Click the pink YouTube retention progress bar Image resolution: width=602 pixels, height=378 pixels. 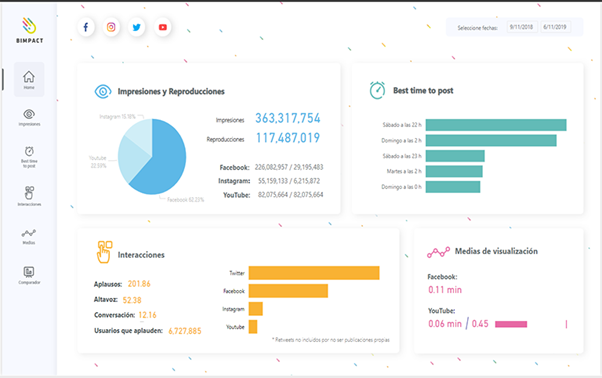(511, 324)
